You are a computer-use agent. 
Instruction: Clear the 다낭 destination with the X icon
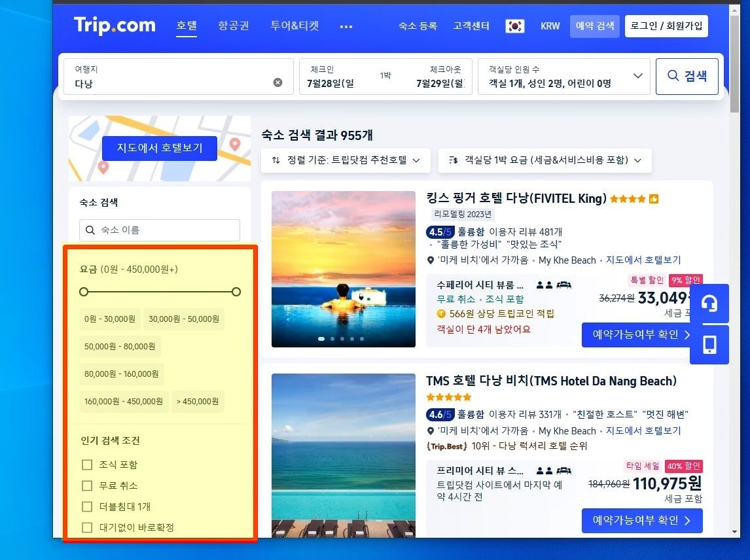point(277,82)
